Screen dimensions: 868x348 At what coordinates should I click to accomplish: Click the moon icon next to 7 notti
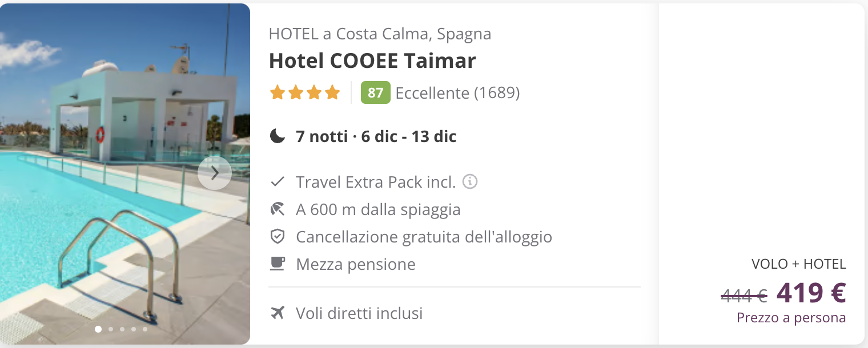(x=278, y=136)
